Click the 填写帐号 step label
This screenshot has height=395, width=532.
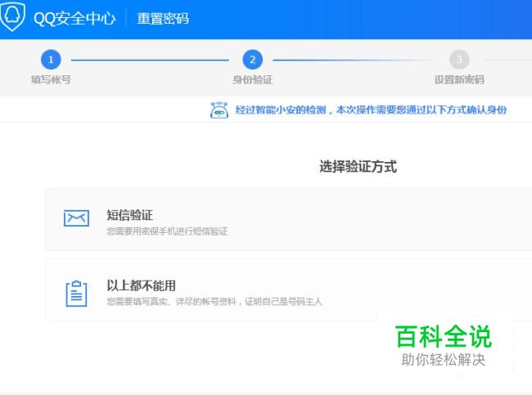coord(51,79)
